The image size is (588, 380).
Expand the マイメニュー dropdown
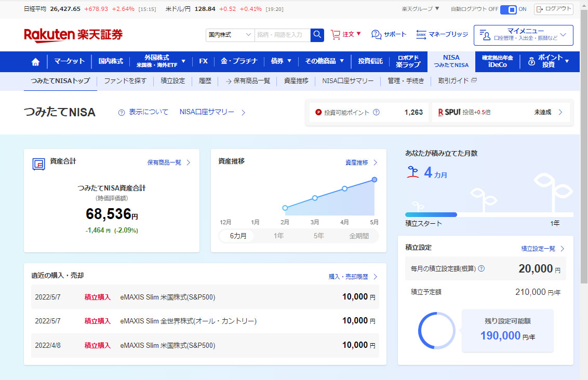[523, 35]
